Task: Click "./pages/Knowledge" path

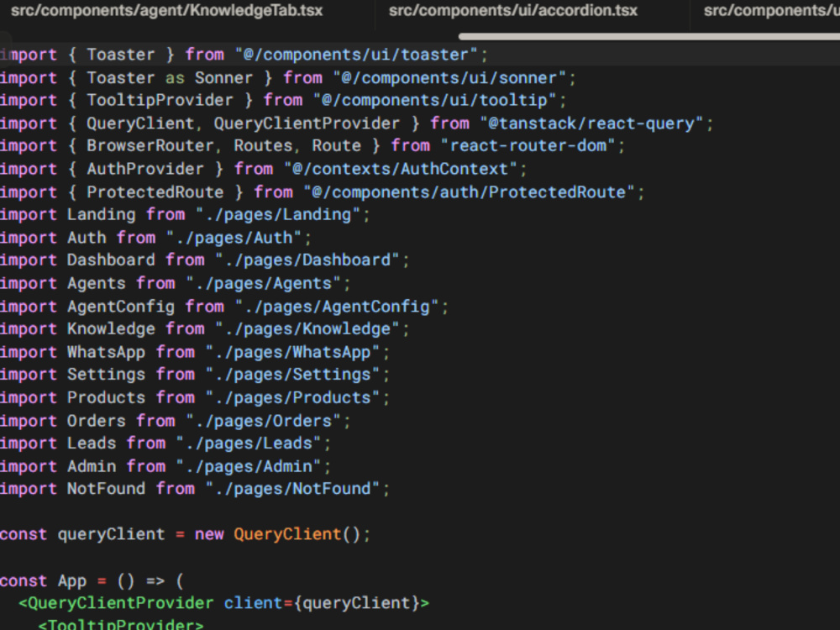Action: (307, 329)
